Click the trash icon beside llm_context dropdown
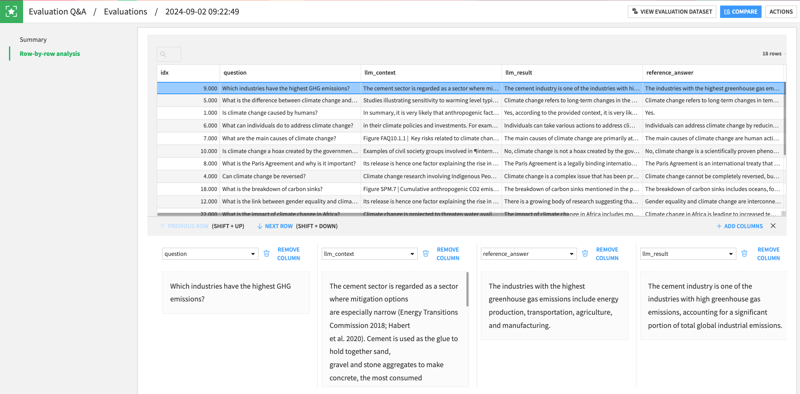This screenshot has width=800, height=394. (426, 254)
